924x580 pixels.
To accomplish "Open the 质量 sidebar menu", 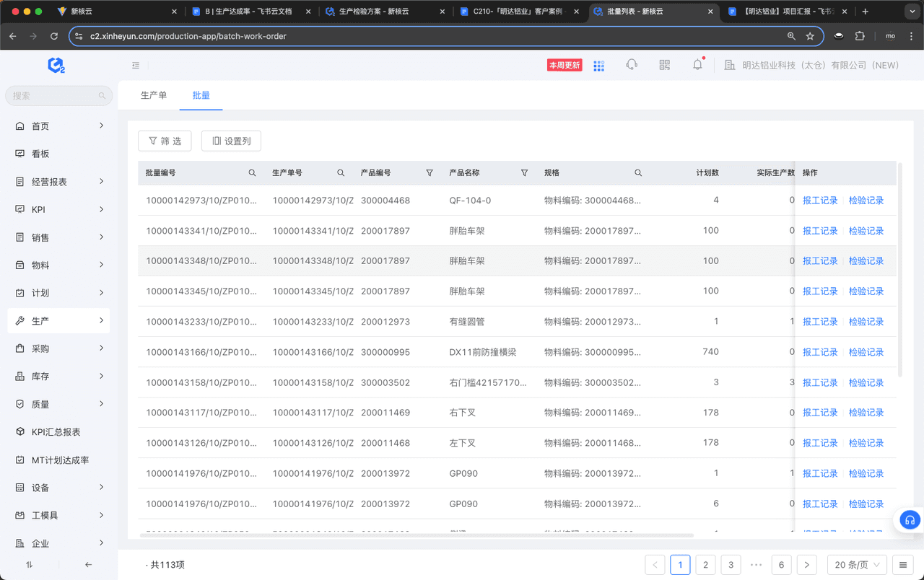I will point(58,404).
